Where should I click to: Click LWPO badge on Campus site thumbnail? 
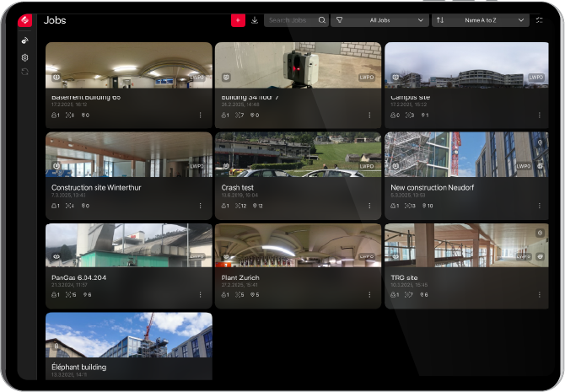coord(535,77)
